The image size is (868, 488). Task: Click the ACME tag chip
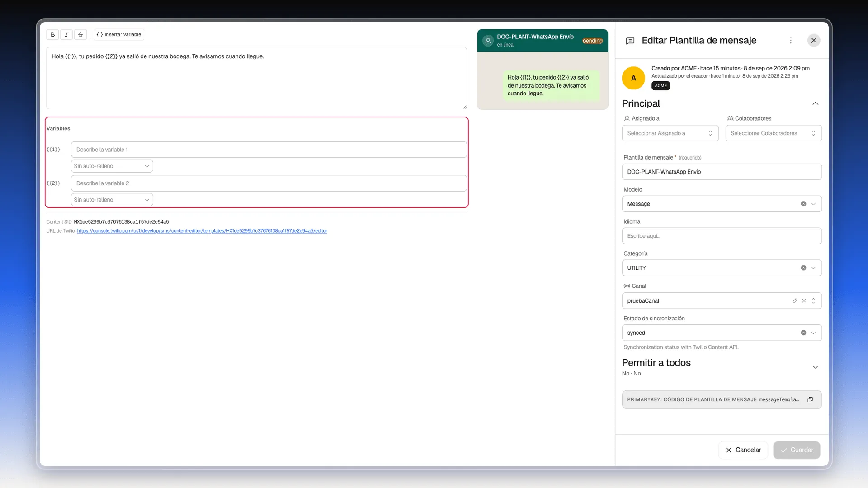[x=660, y=86]
